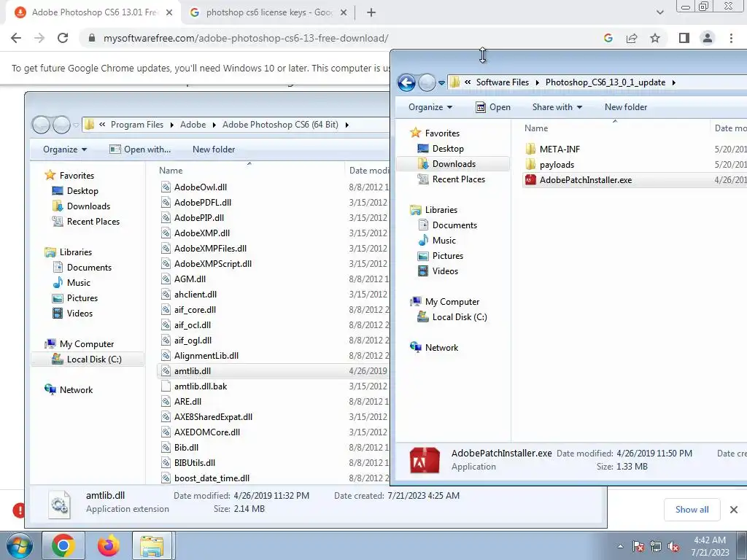Select the META-INF folder
Viewport: 747px width, 560px height.
pos(560,149)
